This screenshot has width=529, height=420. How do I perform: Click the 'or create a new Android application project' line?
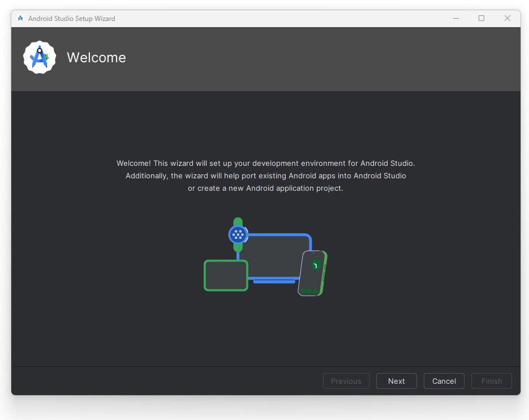coord(265,188)
